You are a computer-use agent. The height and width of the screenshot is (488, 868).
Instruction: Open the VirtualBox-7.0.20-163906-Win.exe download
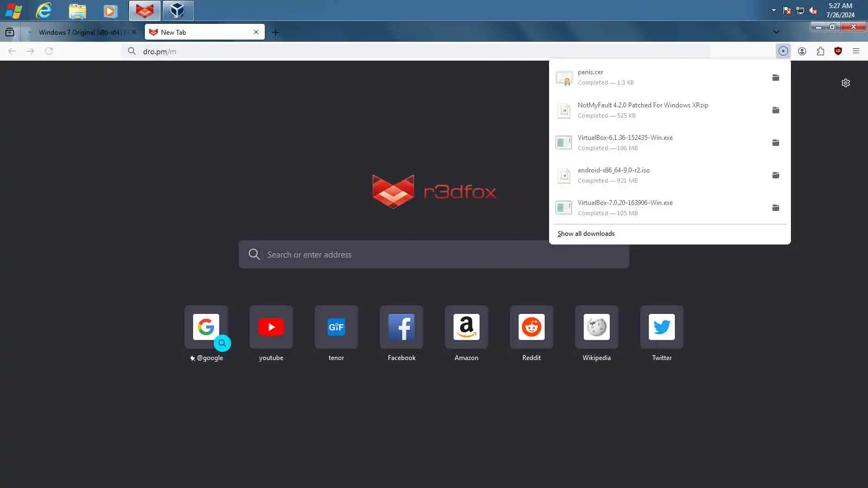(x=658, y=208)
